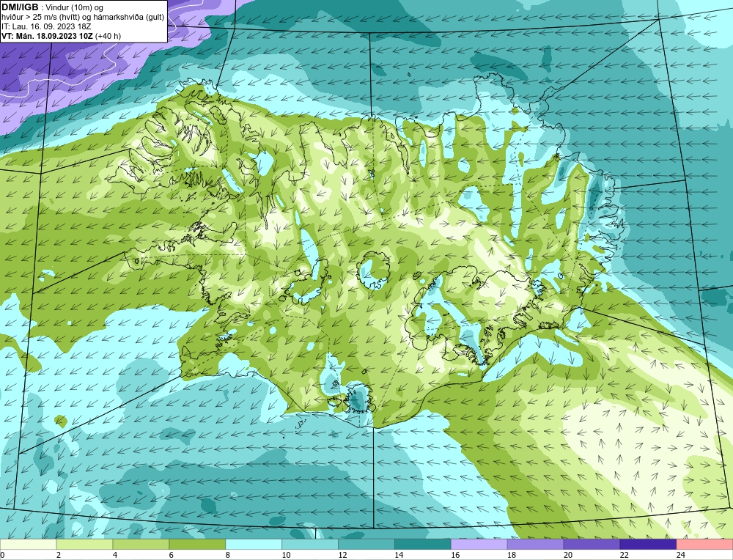Click the 6-8 m/s dark green swatch

tap(197, 545)
